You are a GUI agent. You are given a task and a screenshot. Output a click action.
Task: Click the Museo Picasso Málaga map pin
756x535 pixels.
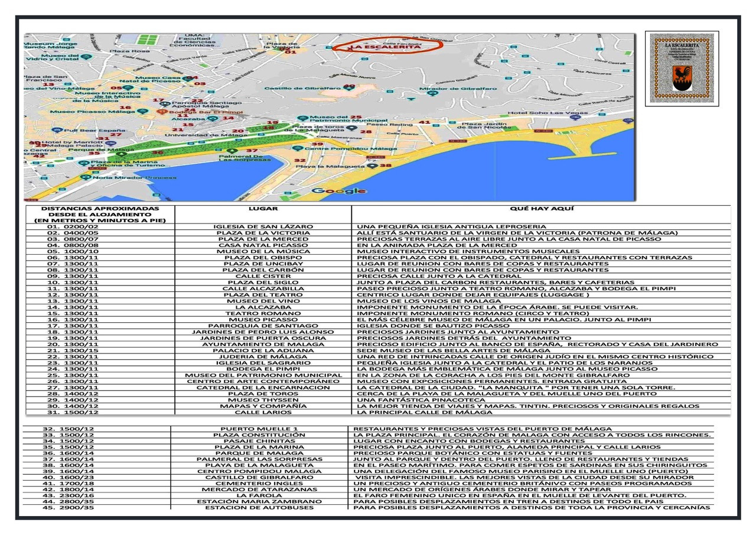[x=141, y=111]
